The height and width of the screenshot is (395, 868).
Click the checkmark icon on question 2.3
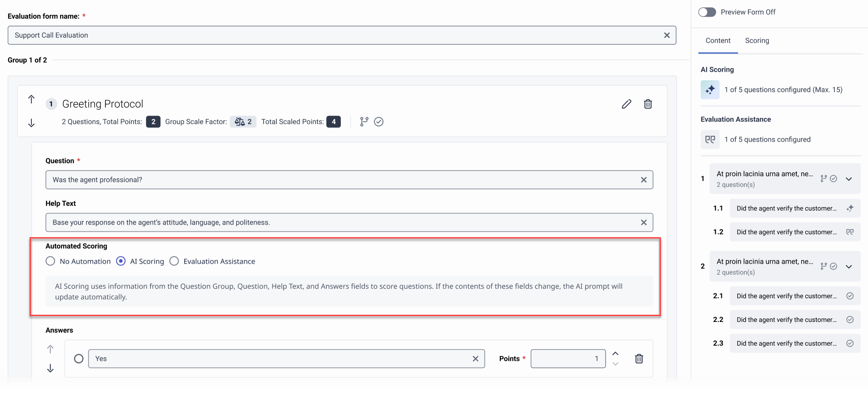850,343
